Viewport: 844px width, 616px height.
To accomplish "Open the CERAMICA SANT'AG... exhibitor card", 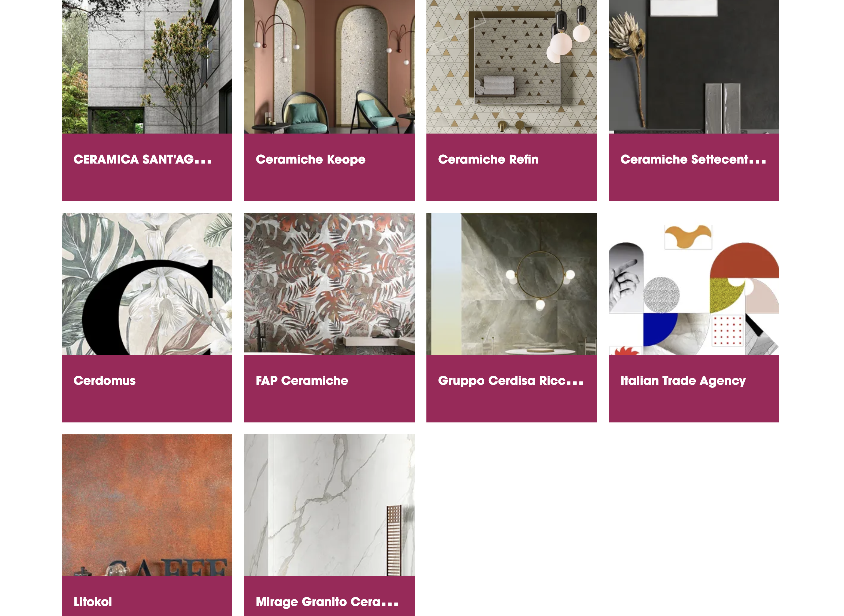I will (147, 101).
